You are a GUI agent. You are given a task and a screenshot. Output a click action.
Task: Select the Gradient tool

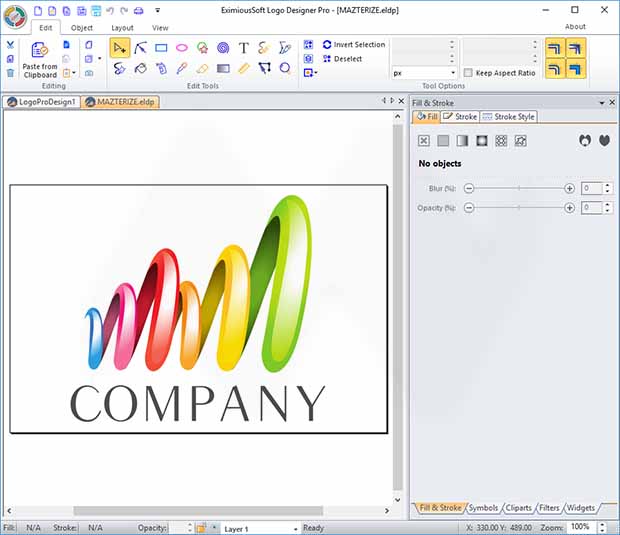223,69
